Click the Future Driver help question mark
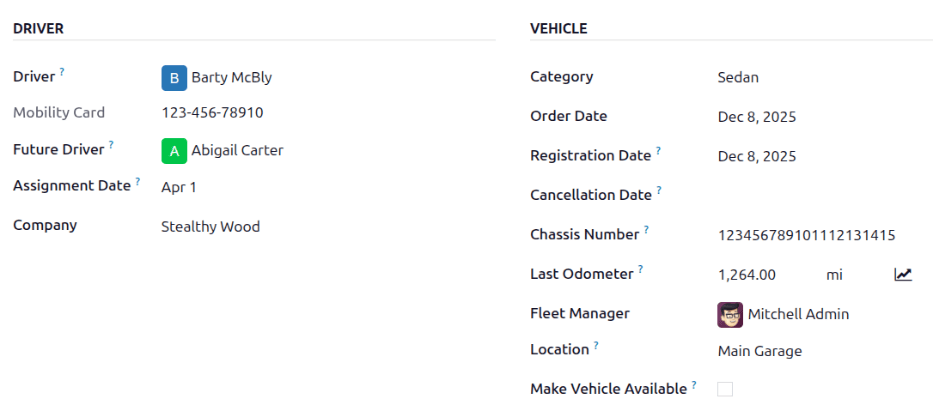933x417 pixels. coord(111,145)
